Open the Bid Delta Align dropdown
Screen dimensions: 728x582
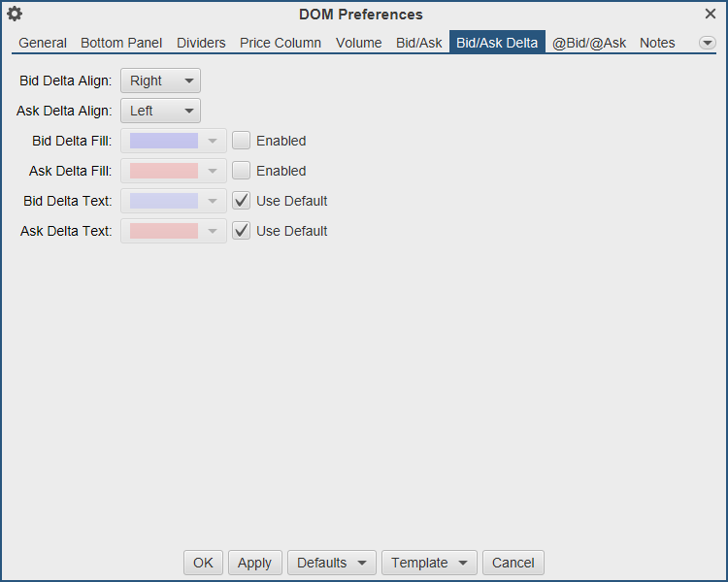pyautogui.click(x=160, y=81)
